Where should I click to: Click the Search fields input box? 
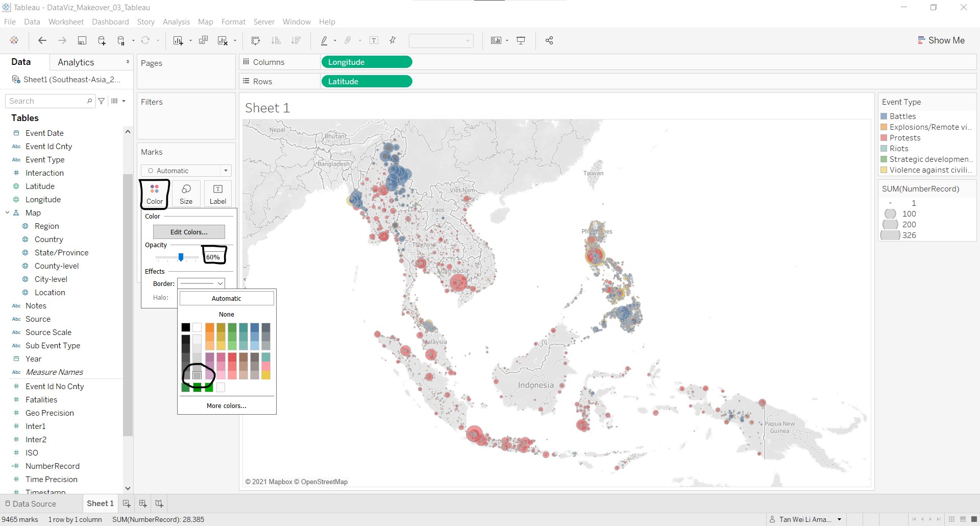[47, 101]
